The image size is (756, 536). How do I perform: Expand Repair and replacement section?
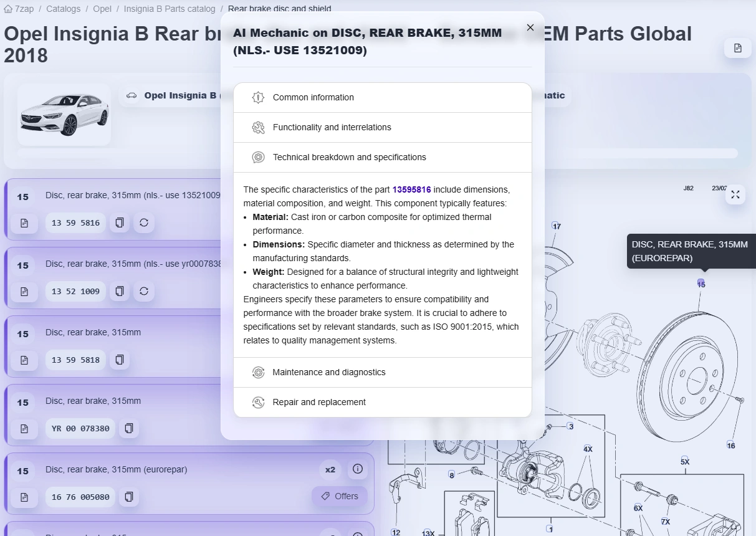pyautogui.click(x=382, y=403)
